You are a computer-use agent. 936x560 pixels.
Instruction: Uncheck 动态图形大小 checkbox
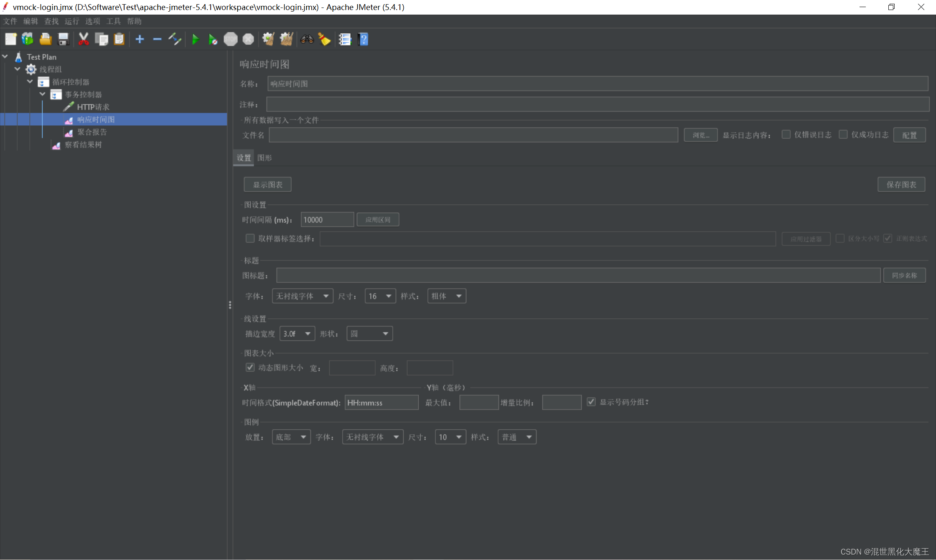pyautogui.click(x=250, y=367)
